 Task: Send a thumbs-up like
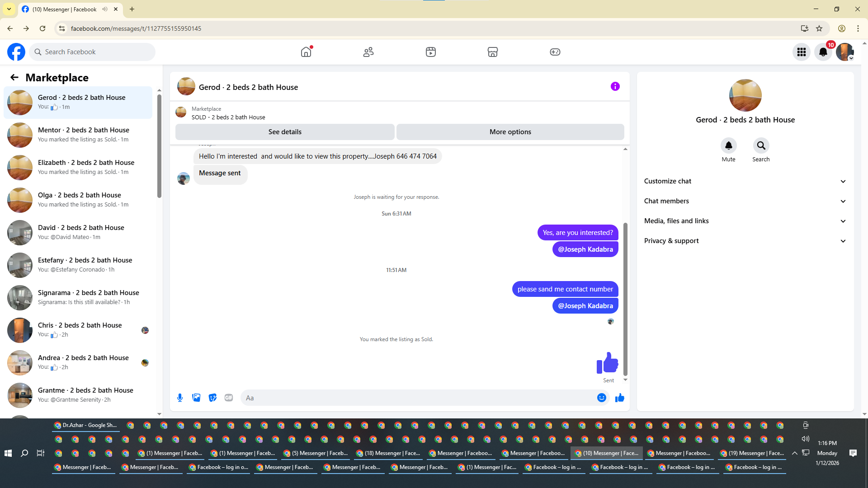click(x=619, y=398)
